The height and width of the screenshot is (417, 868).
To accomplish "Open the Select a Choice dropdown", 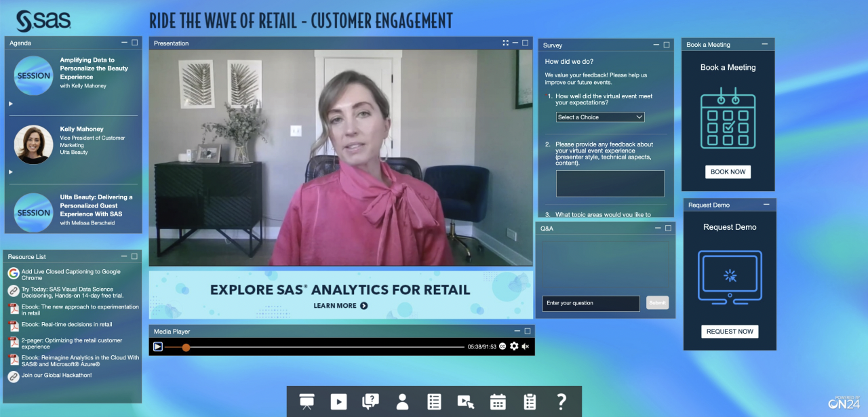I will point(600,117).
